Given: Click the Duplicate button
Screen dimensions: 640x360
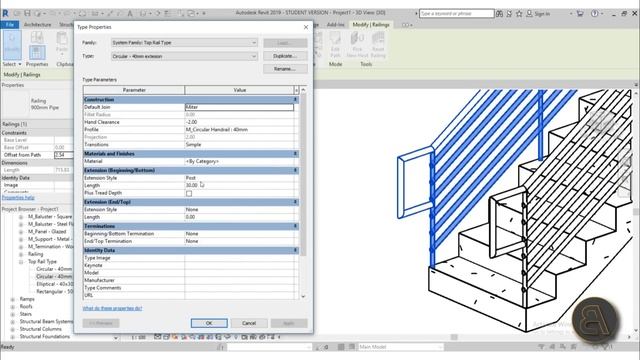Looking at the screenshot, I should [285, 56].
